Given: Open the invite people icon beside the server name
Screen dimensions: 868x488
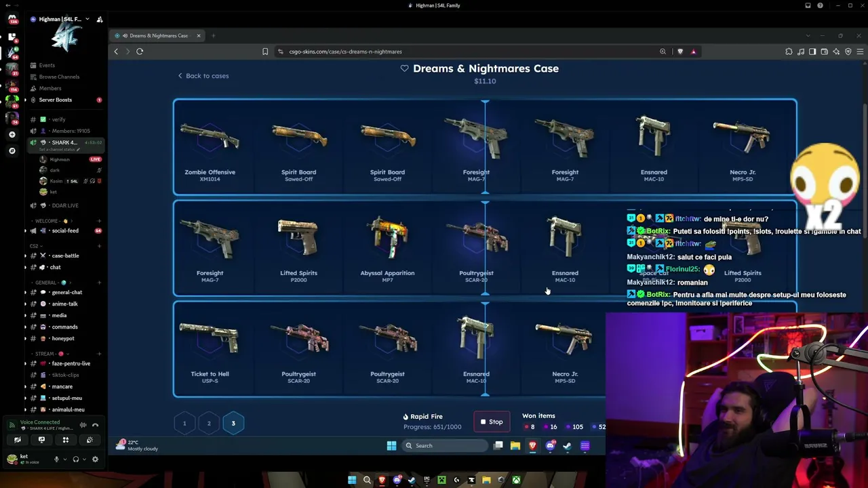Looking at the screenshot, I should point(100,20).
